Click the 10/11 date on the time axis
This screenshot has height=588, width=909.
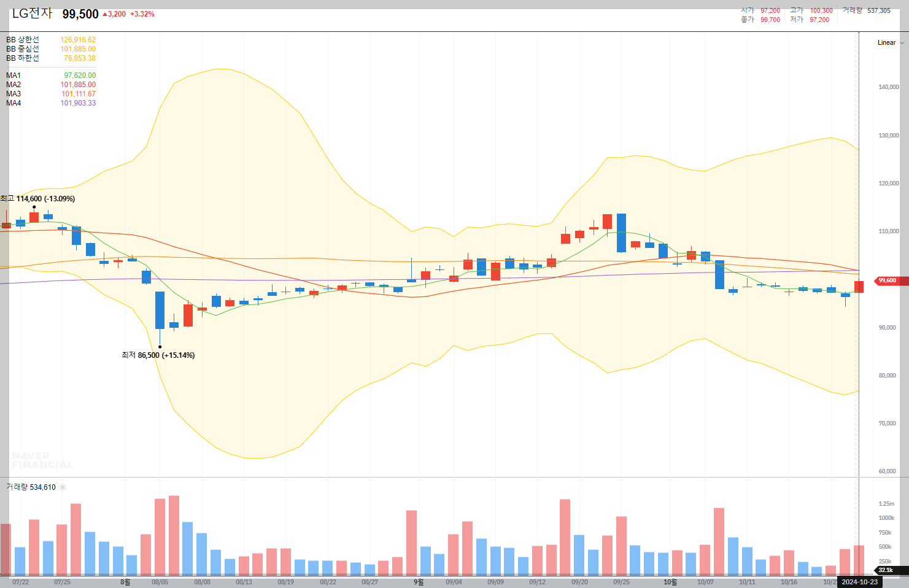pos(747,582)
